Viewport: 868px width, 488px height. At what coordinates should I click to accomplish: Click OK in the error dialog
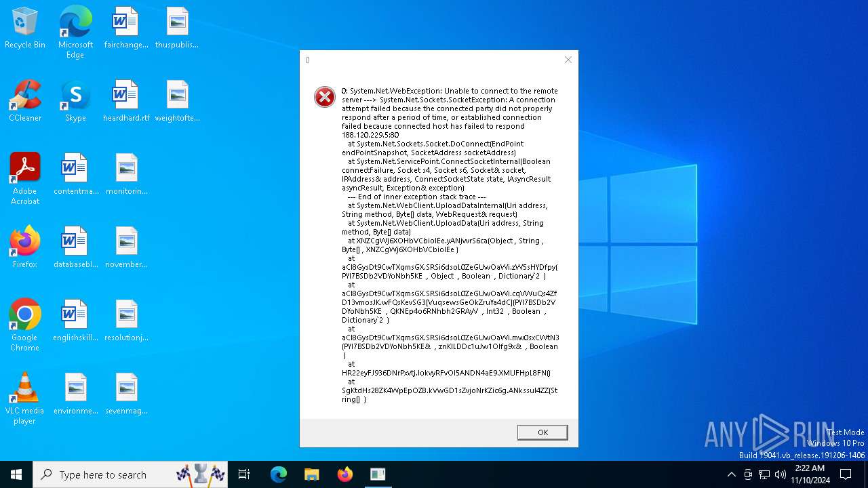[x=542, y=432]
